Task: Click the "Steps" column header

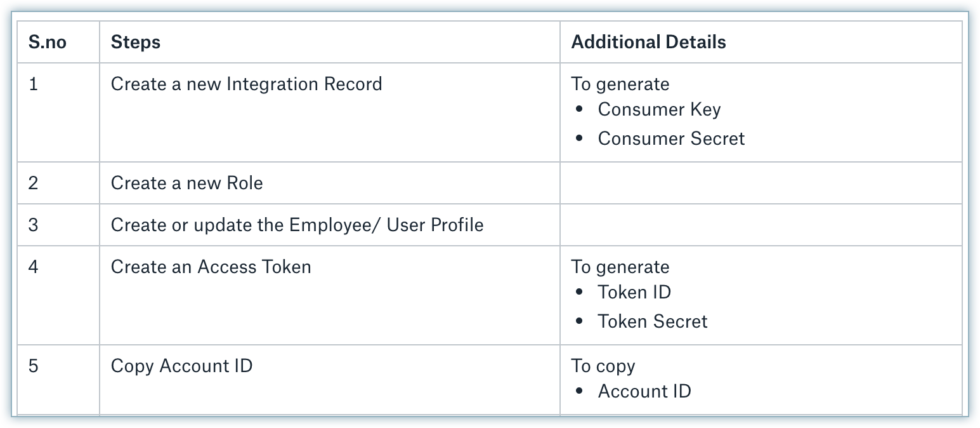Action: coord(135,43)
